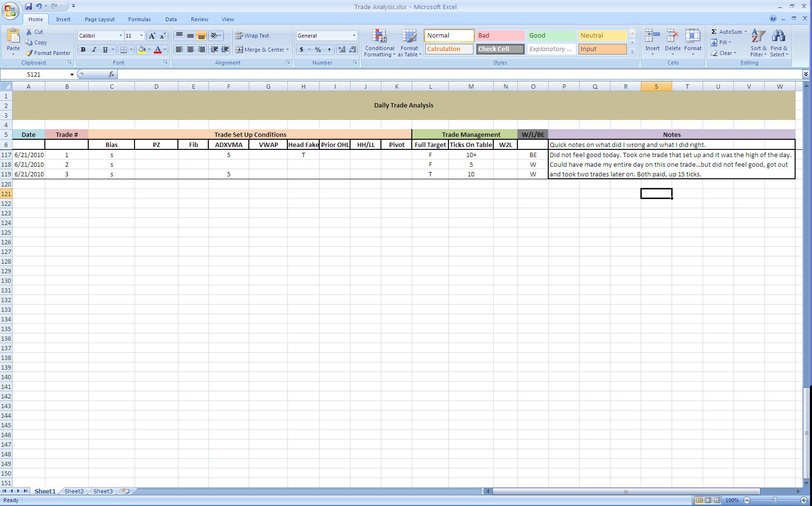This screenshot has width=812, height=506.
Task: Open the Data tab
Action: [x=171, y=19]
